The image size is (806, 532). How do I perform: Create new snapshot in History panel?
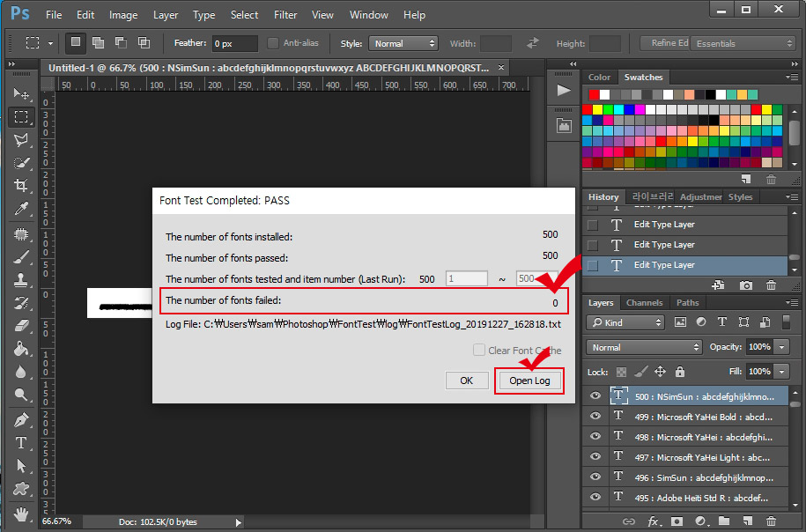745,284
